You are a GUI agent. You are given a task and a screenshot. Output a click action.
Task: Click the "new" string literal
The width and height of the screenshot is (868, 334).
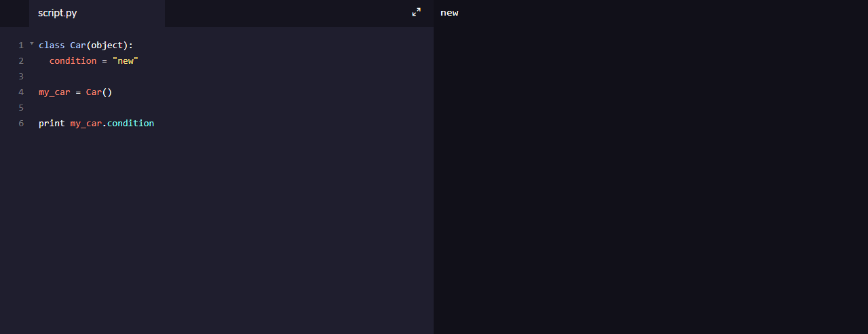(126, 60)
